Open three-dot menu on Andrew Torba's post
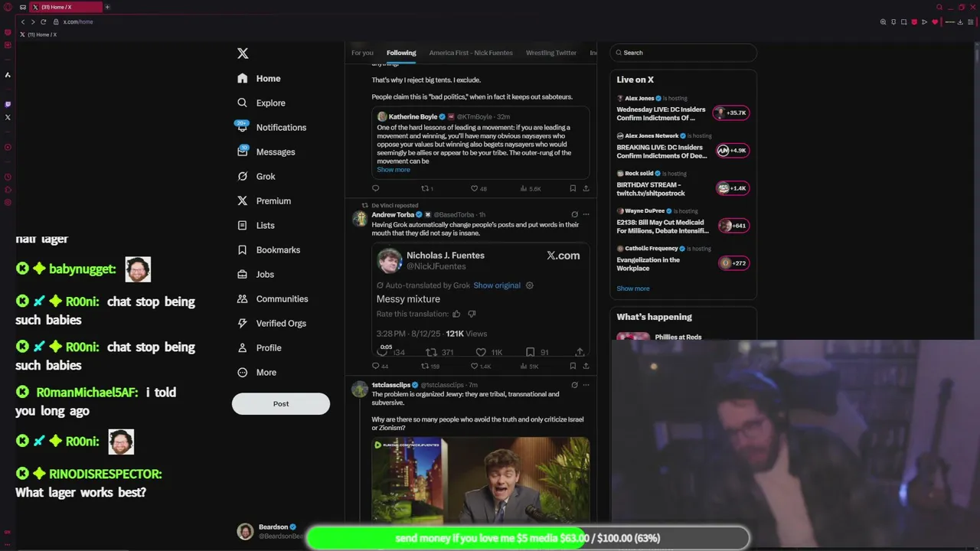Screen dimensions: 980x551 pyautogui.click(x=586, y=215)
